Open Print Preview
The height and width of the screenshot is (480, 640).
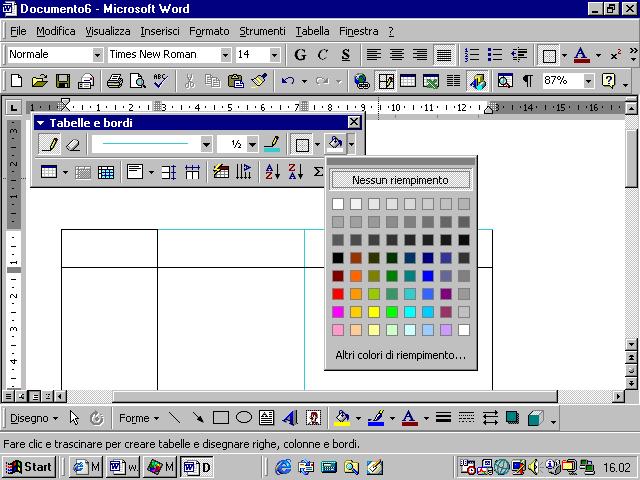(x=138, y=81)
